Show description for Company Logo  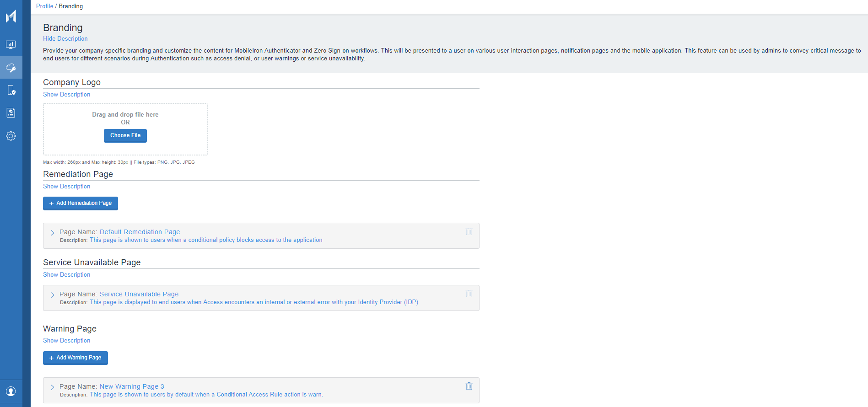pyautogui.click(x=66, y=95)
